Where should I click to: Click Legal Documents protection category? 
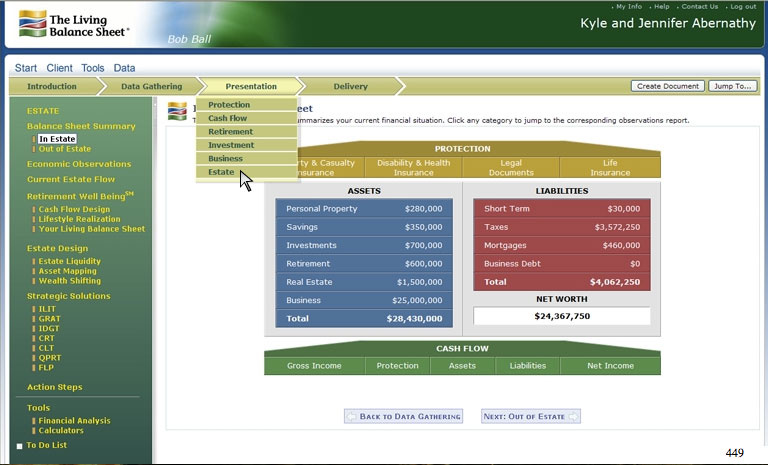tap(511, 168)
